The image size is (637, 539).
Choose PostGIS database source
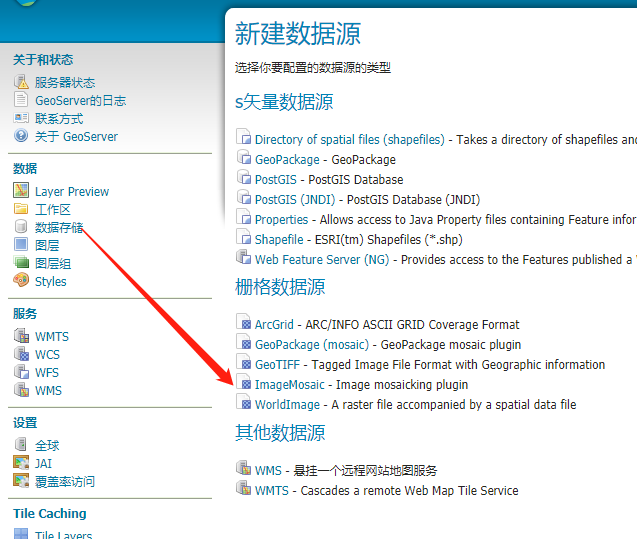click(x=276, y=179)
